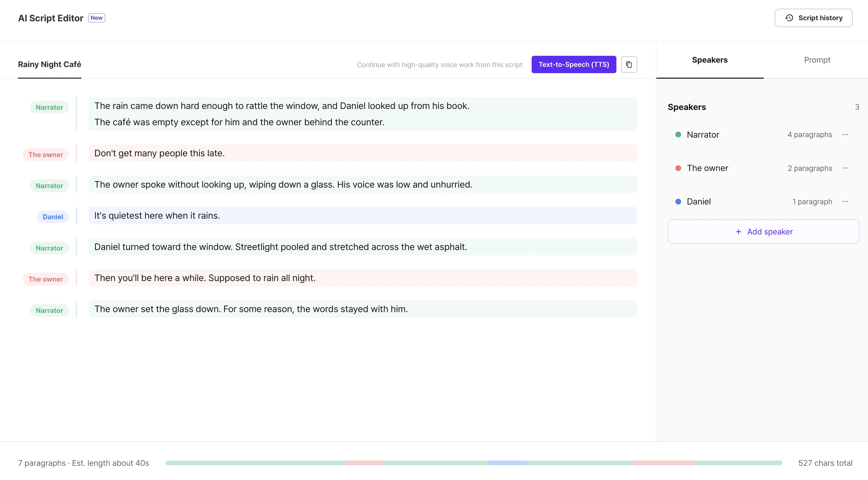Click the blue Daniel segment in bottom timeline bar

507,463
